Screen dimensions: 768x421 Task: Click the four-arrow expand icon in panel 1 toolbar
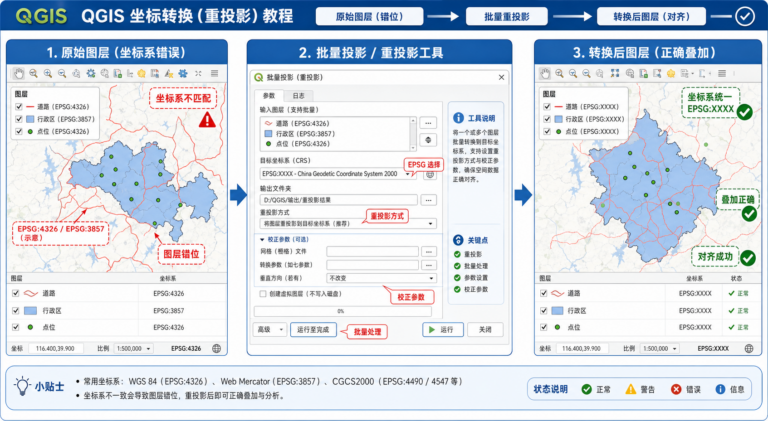coord(198,73)
